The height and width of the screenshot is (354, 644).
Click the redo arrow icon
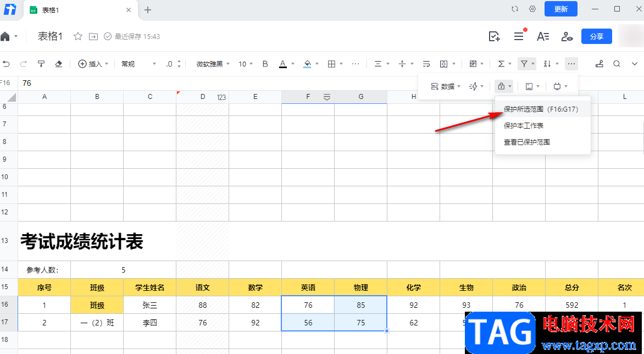pyautogui.click(x=24, y=64)
